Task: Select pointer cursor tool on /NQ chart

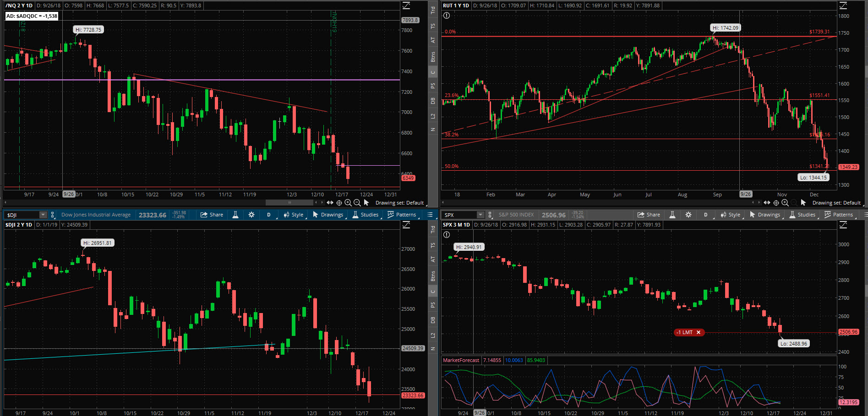Action: point(366,203)
